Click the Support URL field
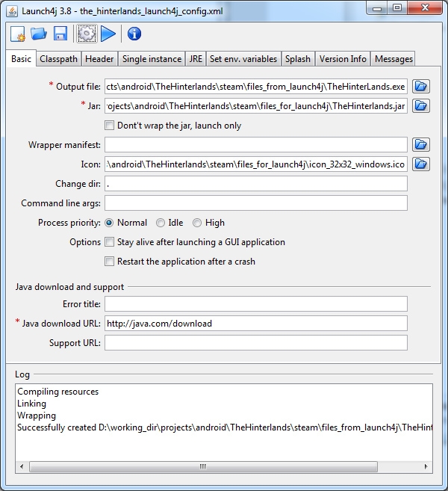This screenshot has width=448, height=491. [256, 342]
